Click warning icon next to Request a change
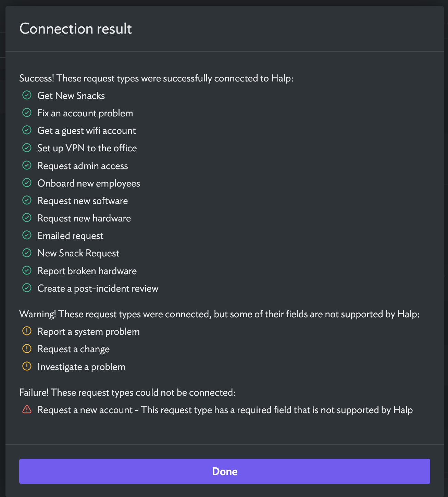The height and width of the screenshot is (497, 448). pos(27,348)
